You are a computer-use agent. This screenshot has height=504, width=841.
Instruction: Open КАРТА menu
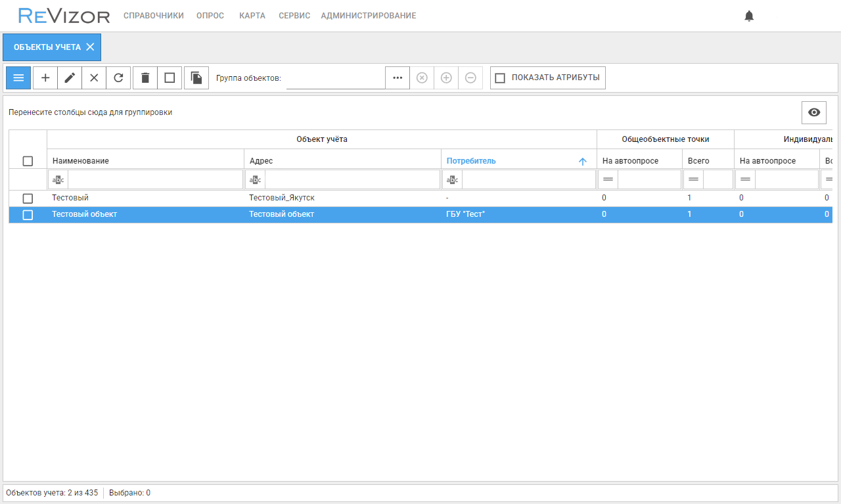(252, 16)
